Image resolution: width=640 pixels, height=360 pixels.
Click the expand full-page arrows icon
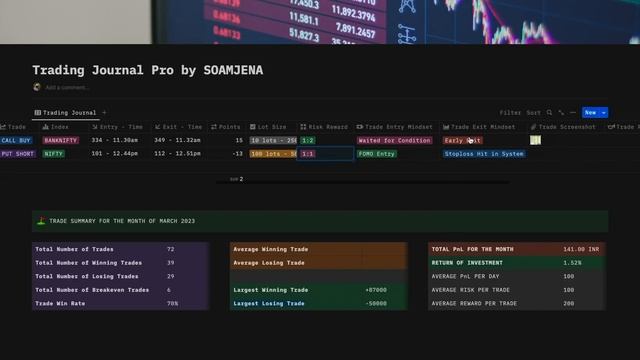click(x=561, y=113)
